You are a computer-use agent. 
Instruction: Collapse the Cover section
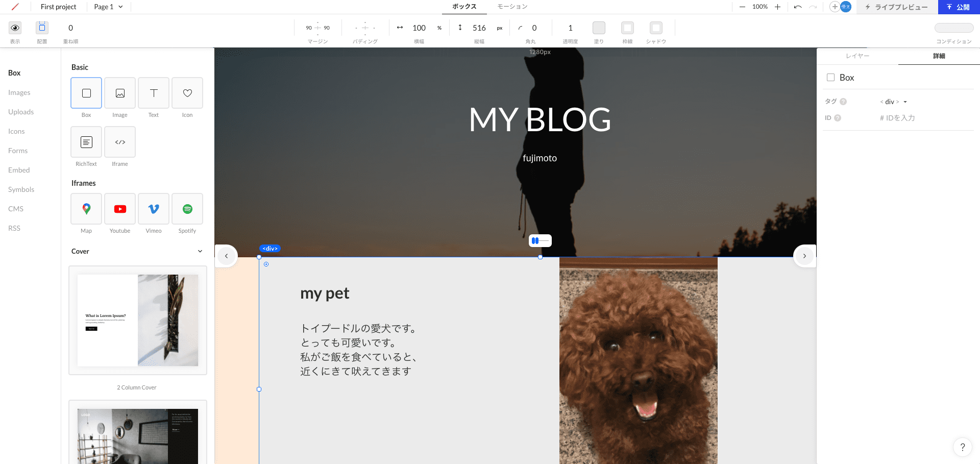click(x=200, y=251)
